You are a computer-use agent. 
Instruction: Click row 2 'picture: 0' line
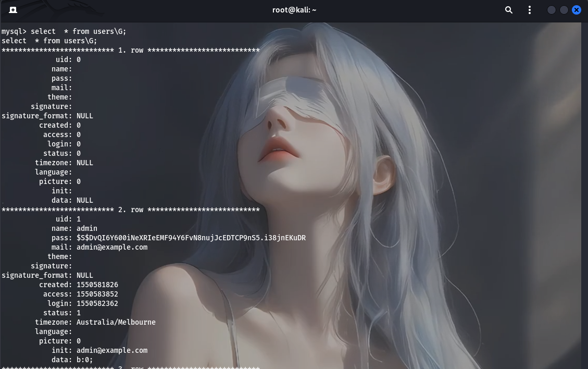(x=59, y=341)
